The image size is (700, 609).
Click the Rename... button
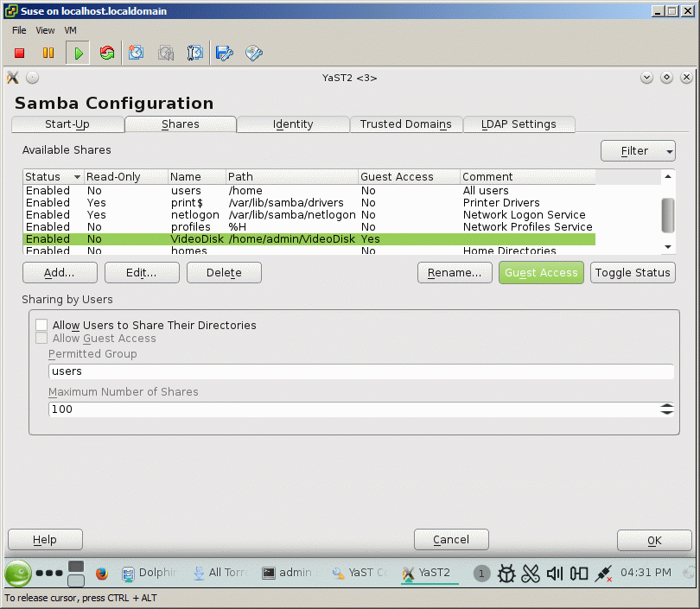(x=455, y=273)
